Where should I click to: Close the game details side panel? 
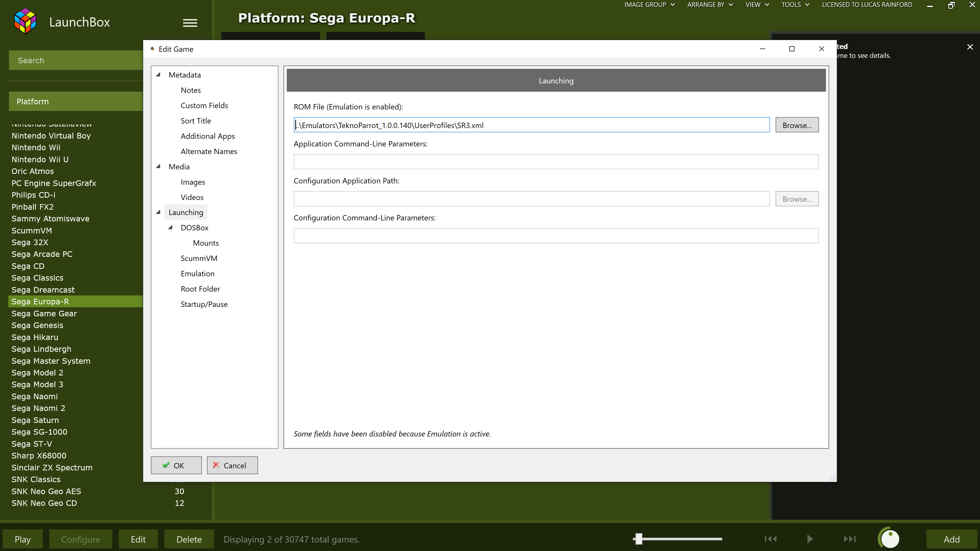click(x=970, y=47)
